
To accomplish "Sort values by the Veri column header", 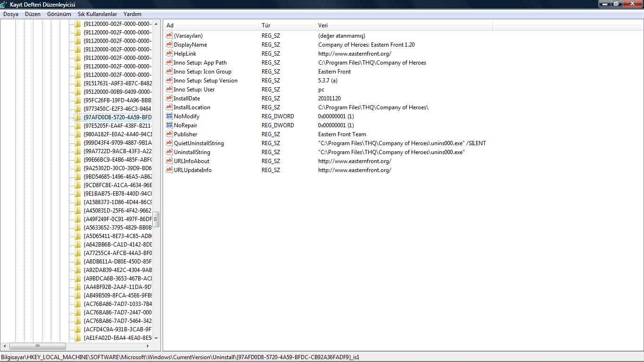I will (x=404, y=25).
